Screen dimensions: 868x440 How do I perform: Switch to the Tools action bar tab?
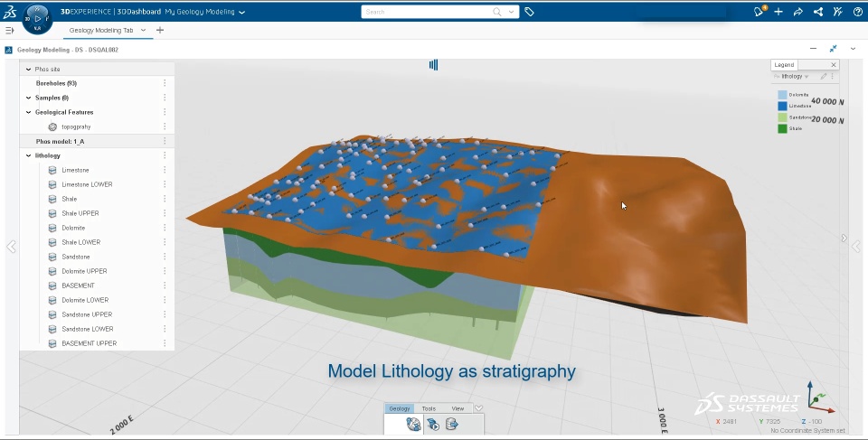pos(429,408)
